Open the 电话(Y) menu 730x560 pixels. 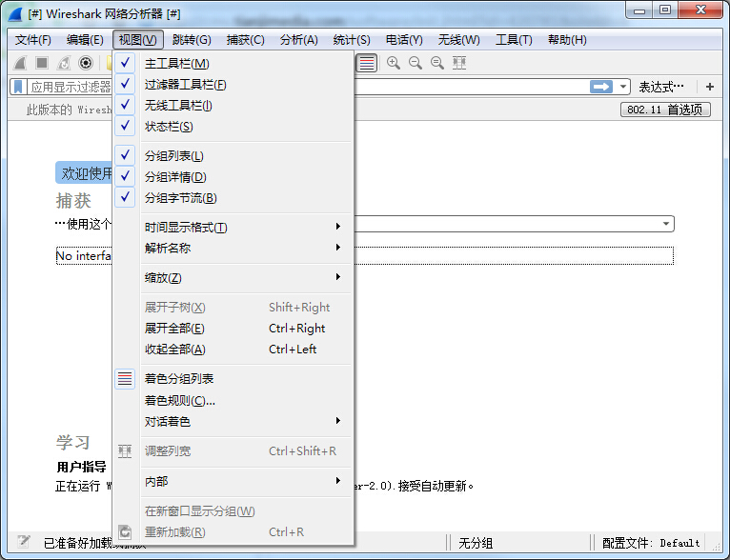pyautogui.click(x=404, y=40)
